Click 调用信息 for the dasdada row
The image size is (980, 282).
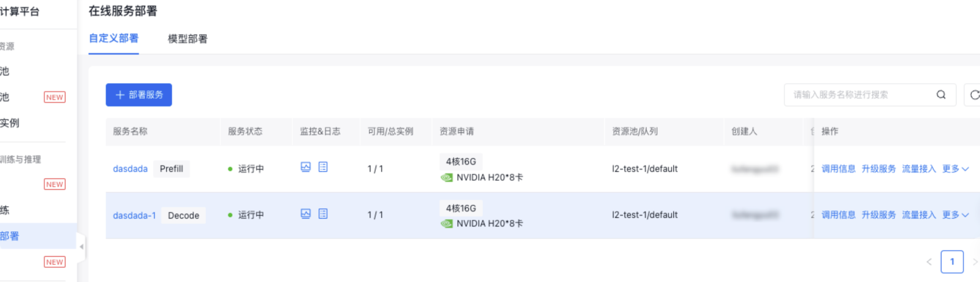pos(838,169)
